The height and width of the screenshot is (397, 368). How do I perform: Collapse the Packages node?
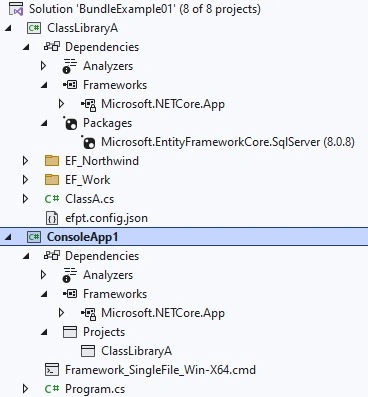[x=44, y=123]
